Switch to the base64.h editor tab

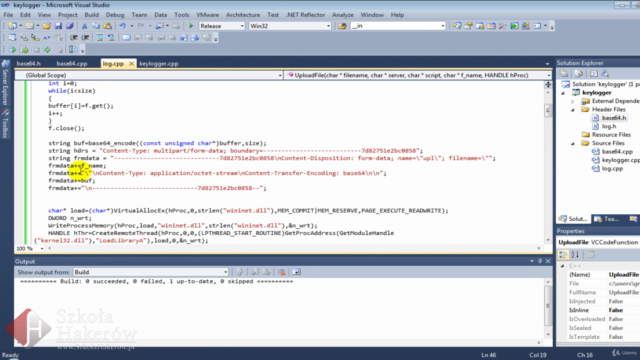click(x=29, y=64)
